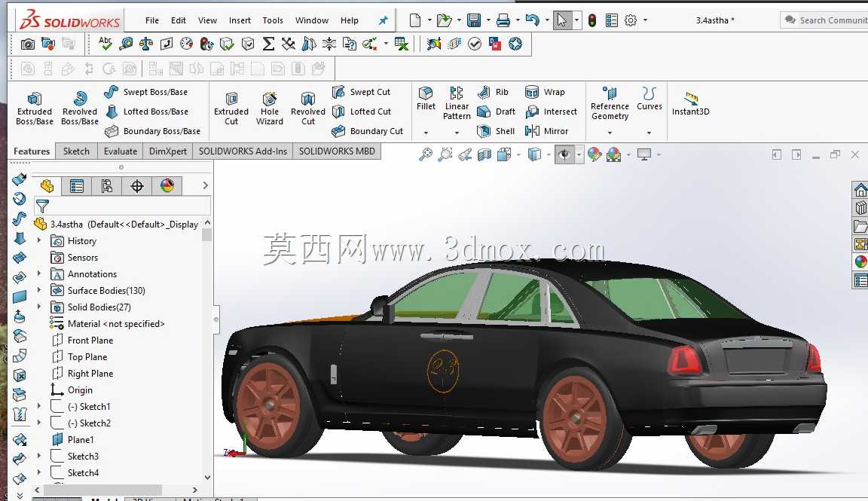Click the Edit Appearance color ball
The width and height of the screenshot is (868, 501).
594,154
